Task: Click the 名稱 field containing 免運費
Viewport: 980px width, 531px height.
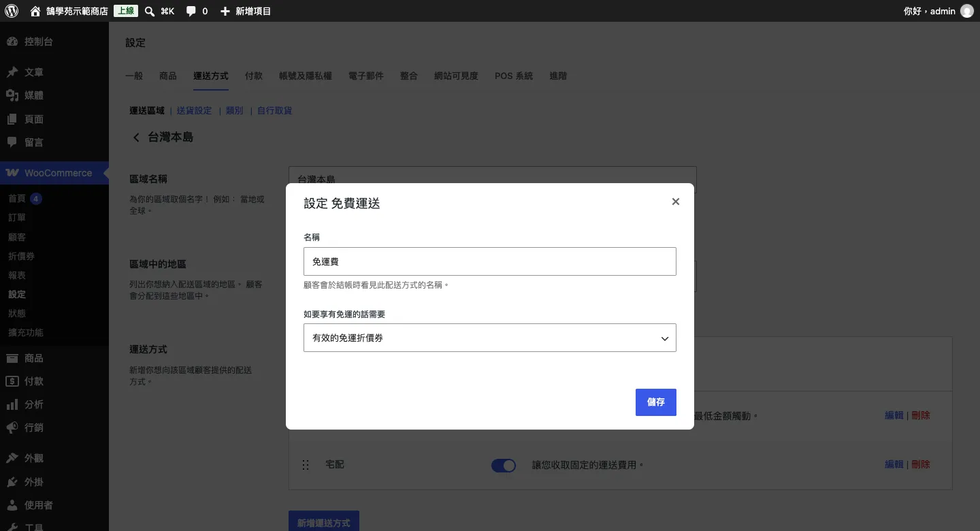Action: [490, 261]
